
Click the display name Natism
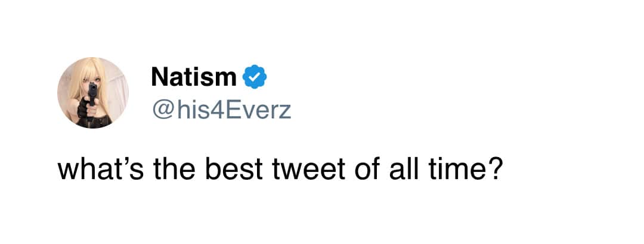coord(194,77)
